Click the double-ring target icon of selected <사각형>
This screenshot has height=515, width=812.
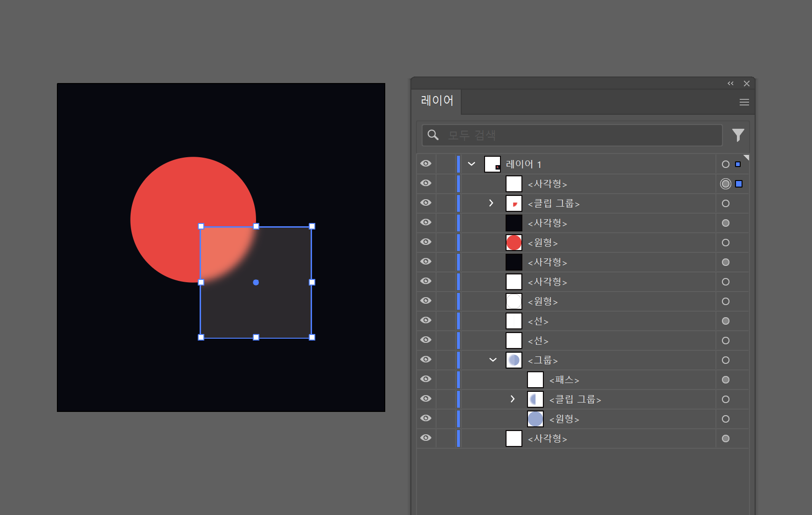[726, 184]
